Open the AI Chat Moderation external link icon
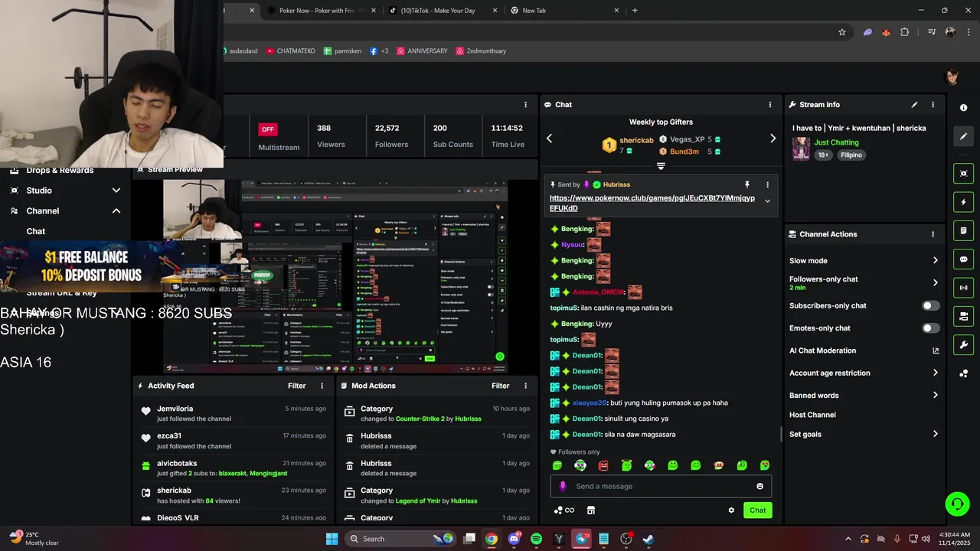Image resolution: width=980 pixels, height=551 pixels. [x=935, y=350]
